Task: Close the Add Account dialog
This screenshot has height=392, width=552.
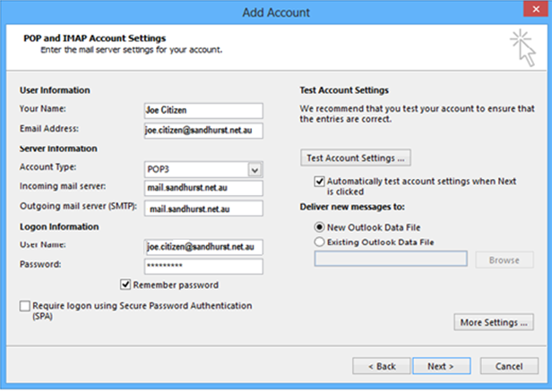Action: click(536, 9)
